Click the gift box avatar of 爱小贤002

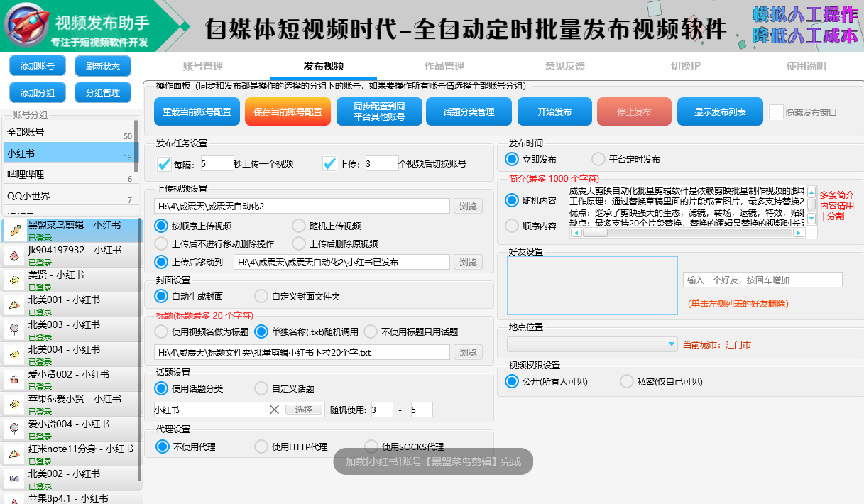click(x=13, y=380)
